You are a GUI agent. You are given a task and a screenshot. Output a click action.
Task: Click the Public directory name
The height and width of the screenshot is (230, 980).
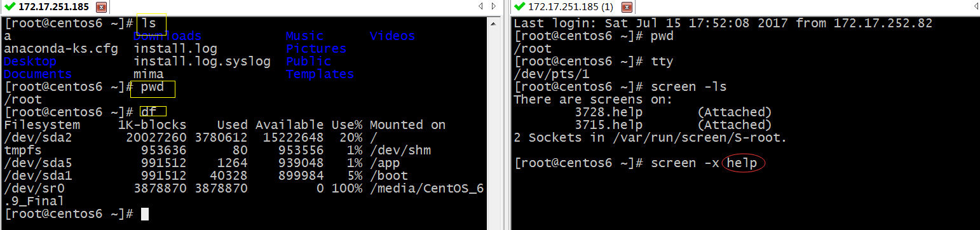coord(308,62)
